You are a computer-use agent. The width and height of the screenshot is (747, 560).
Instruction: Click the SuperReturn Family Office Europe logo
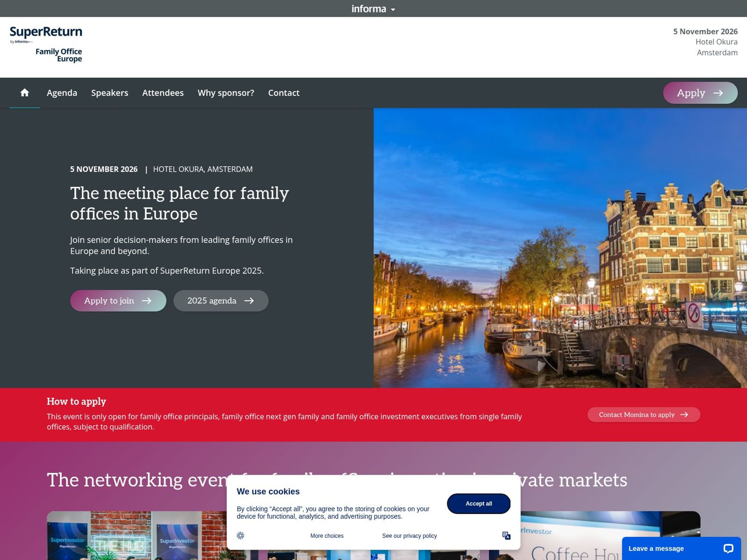point(46,44)
